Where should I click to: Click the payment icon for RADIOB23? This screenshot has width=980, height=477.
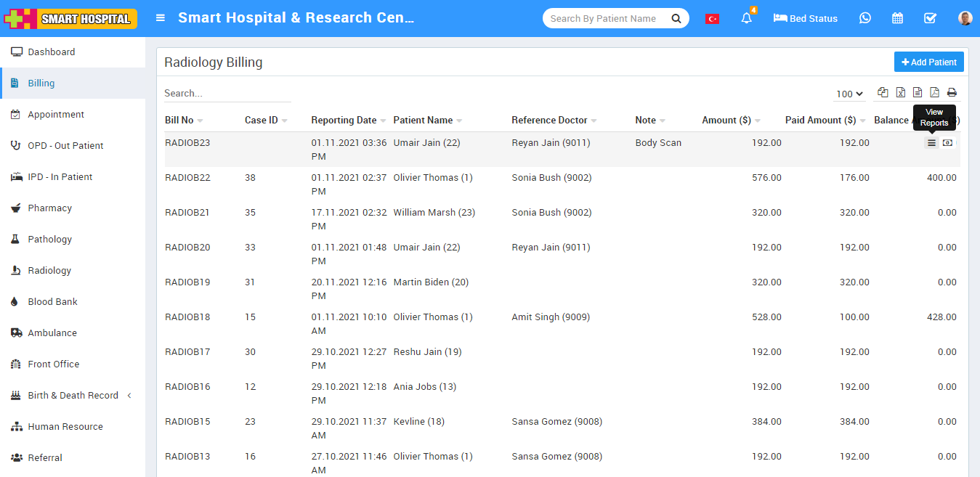947,143
